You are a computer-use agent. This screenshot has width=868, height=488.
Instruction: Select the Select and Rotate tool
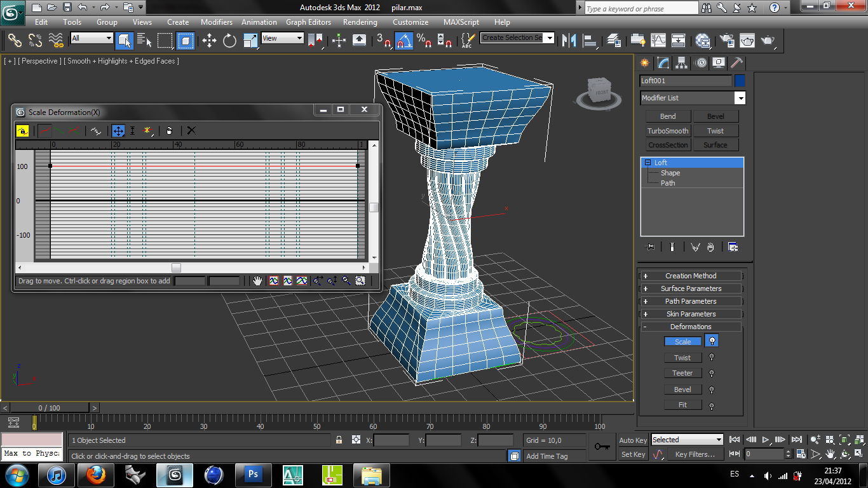click(229, 41)
